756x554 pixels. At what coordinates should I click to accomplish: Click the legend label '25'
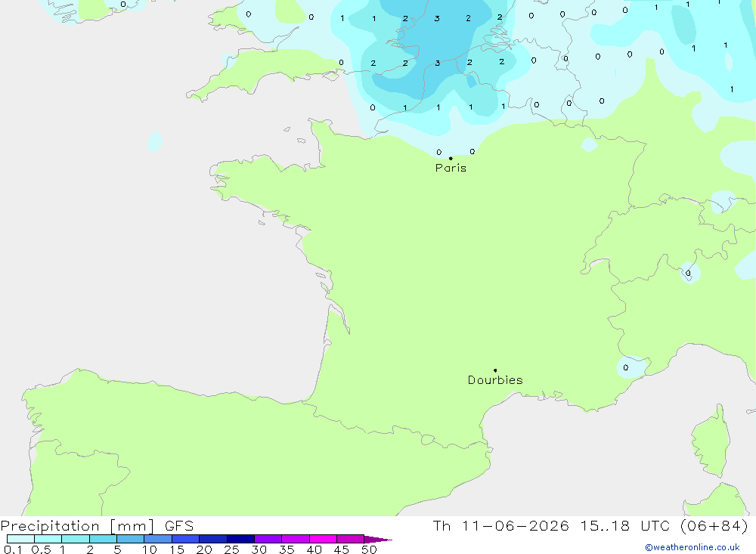tap(232, 549)
